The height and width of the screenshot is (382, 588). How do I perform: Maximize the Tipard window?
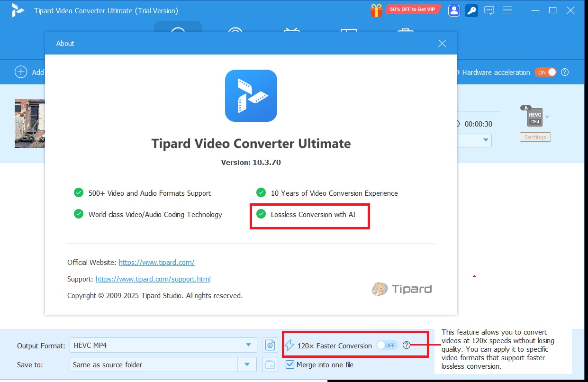552,10
